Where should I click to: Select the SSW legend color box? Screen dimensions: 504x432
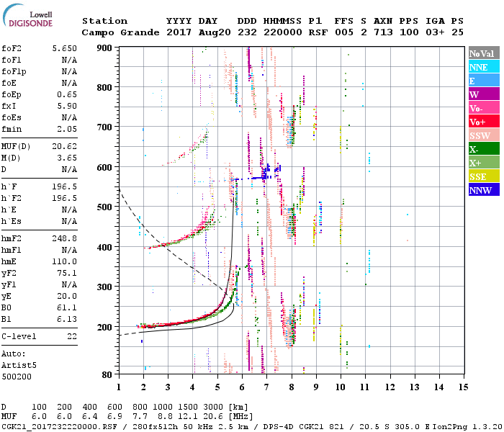483,136
